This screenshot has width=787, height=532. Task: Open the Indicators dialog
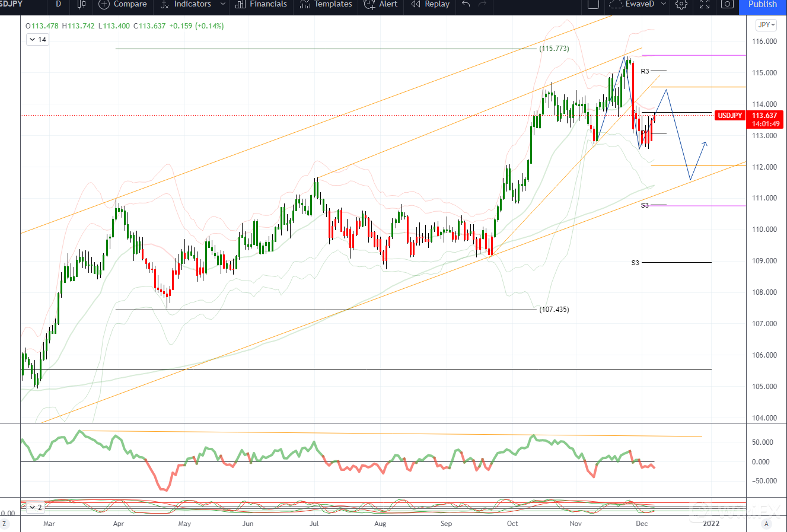click(186, 4)
